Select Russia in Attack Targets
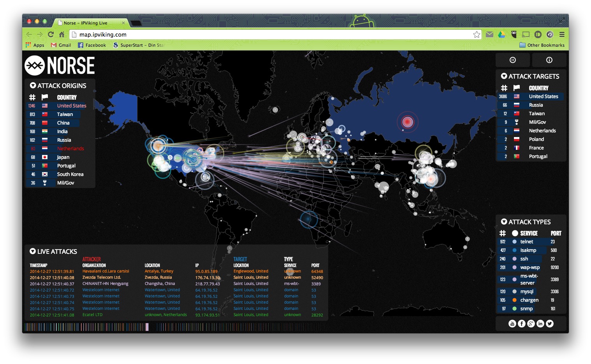Viewport: 591px width, 364px height. [531, 105]
